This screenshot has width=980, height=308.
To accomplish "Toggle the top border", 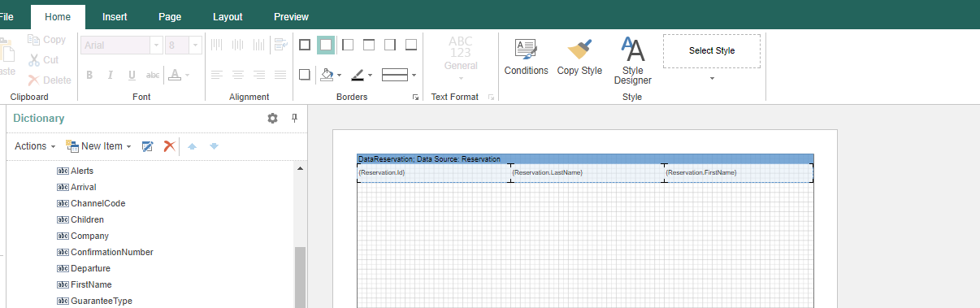I will tap(369, 45).
